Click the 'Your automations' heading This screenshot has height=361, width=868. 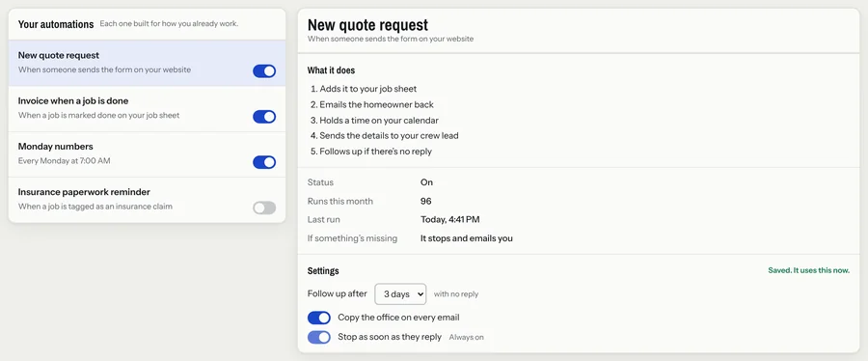[x=56, y=24]
